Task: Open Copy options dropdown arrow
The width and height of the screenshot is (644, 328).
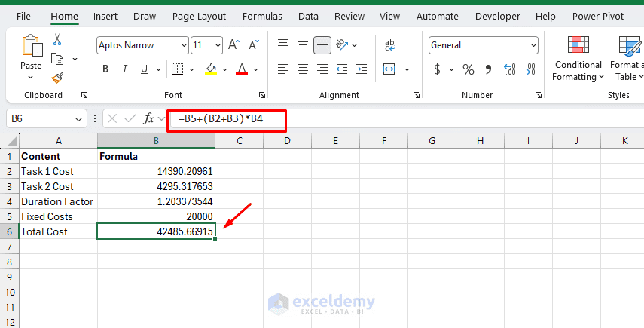Action: click(x=75, y=59)
